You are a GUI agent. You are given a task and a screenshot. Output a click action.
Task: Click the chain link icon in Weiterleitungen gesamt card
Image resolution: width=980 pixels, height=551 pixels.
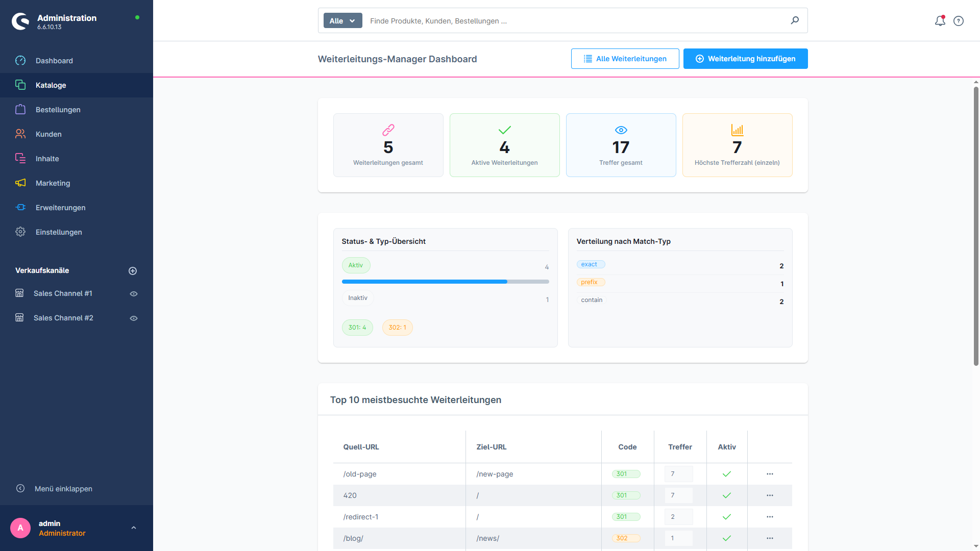pyautogui.click(x=388, y=130)
